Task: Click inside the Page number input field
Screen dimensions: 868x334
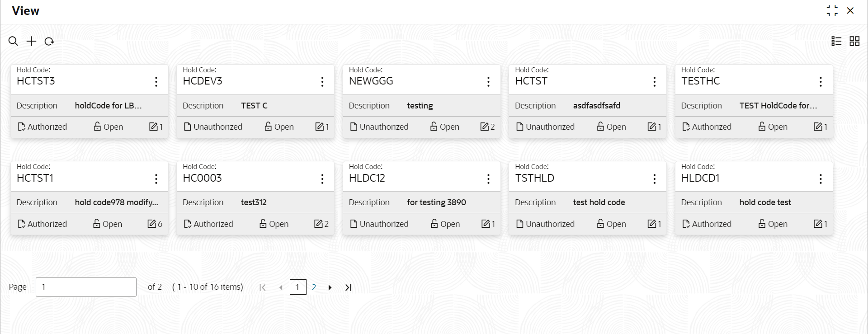Action: (x=86, y=287)
